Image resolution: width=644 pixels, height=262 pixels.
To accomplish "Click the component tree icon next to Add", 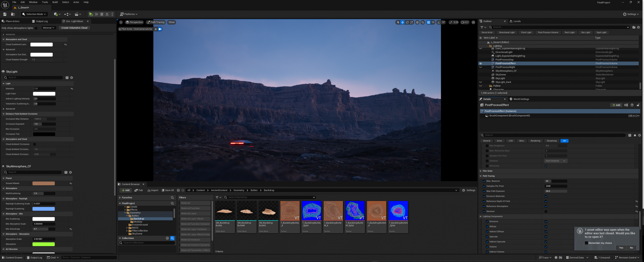I will pyautogui.click(x=626, y=105).
